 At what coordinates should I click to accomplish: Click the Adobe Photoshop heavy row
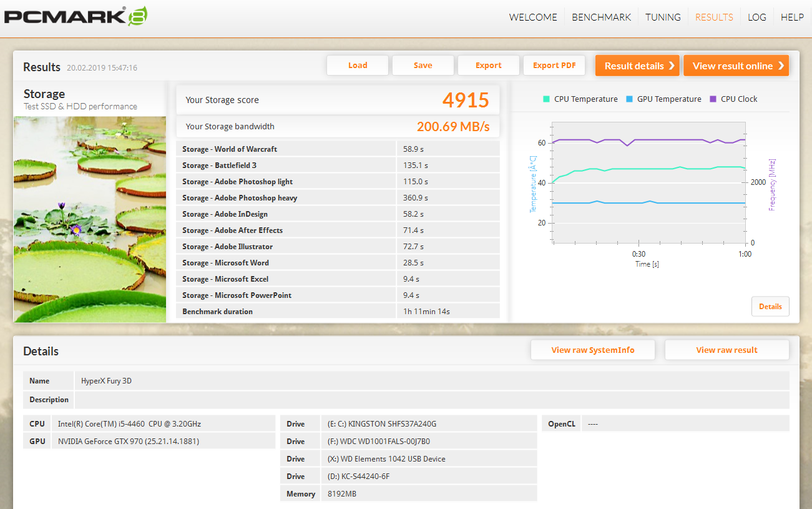coord(338,198)
